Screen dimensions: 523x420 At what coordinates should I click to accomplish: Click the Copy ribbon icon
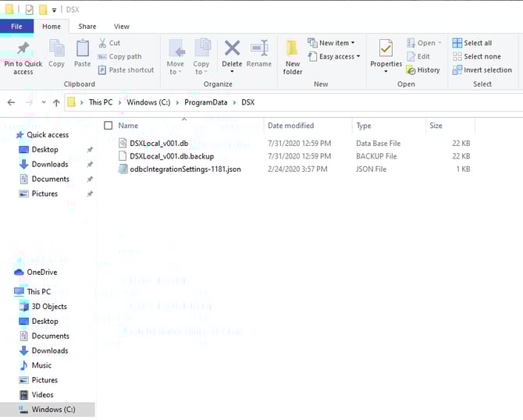point(56,48)
